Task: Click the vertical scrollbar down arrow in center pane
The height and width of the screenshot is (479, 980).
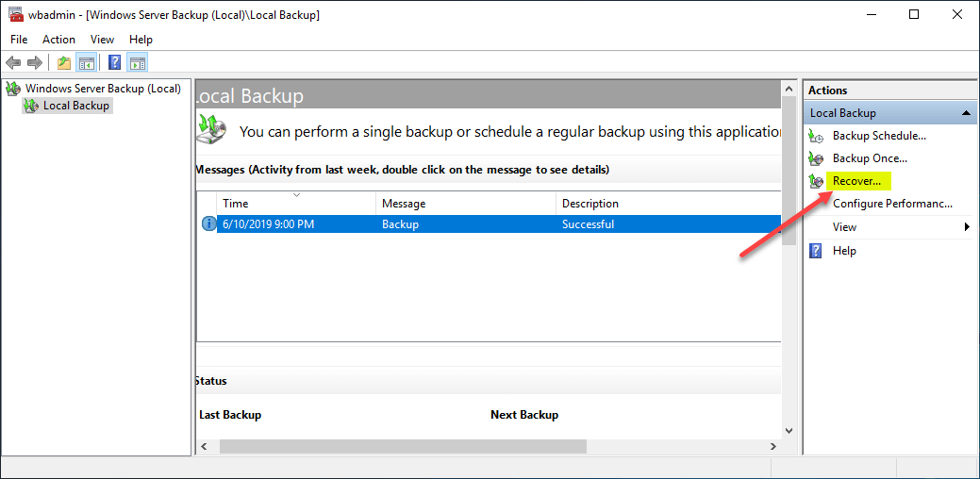Action: click(x=789, y=431)
